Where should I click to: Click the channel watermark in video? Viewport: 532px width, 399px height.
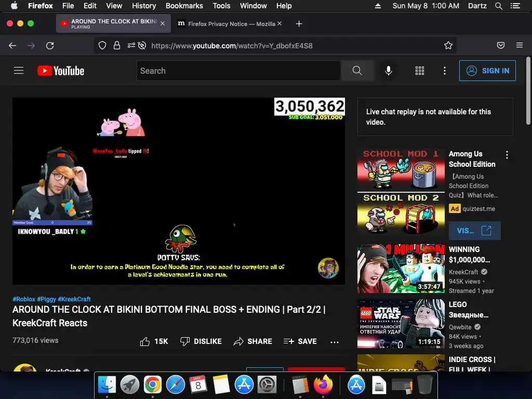tap(328, 268)
